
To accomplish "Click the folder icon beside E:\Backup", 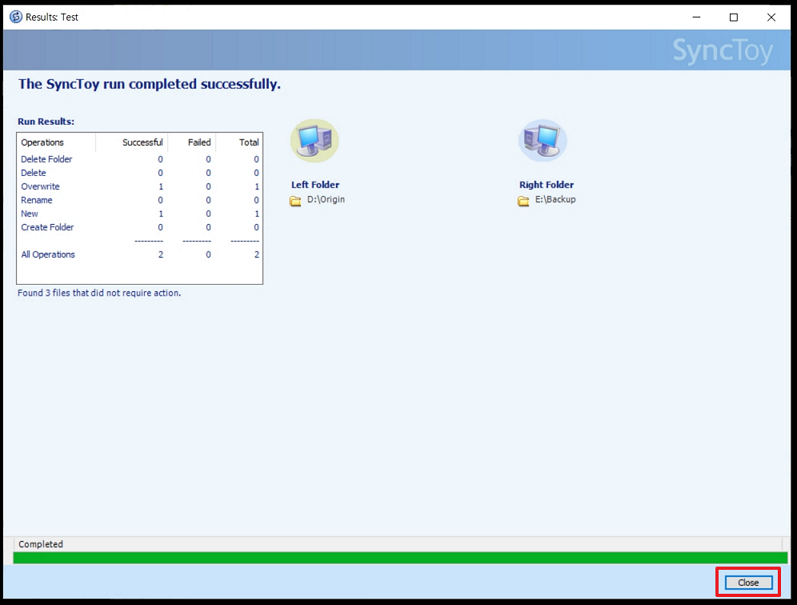I will (x=523, y=201).
